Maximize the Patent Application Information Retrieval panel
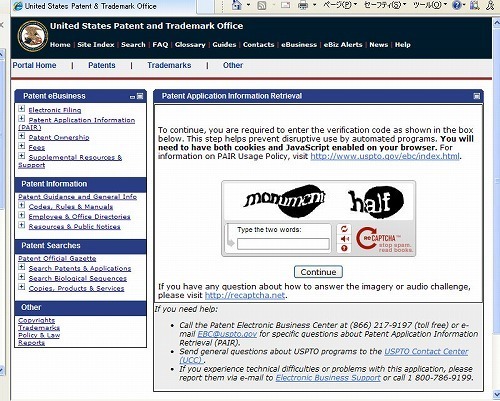Screen dimensions: 500x401 coord(477,96)
